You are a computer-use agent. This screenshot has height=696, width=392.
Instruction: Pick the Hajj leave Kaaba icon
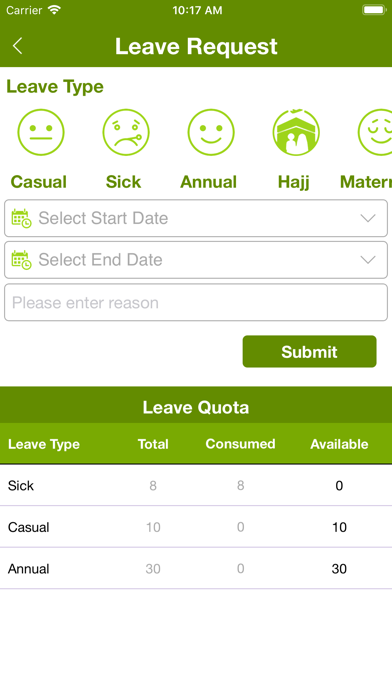(x=296, y=132)
